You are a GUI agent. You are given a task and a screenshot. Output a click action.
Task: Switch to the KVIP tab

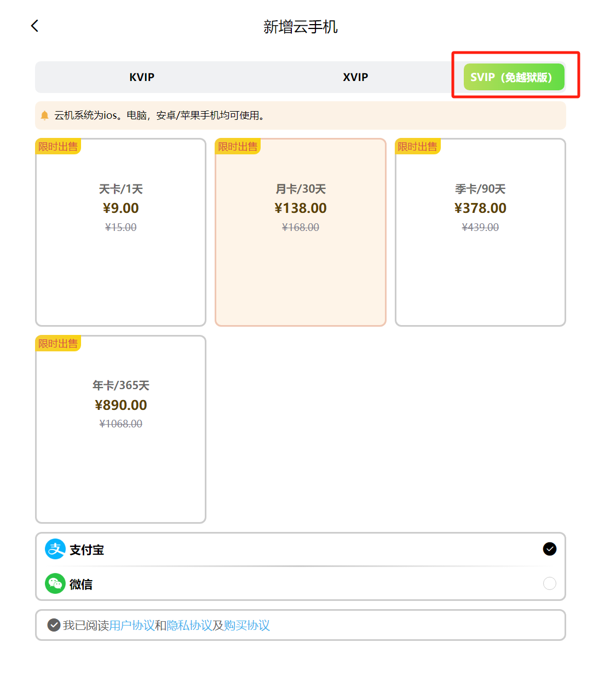point(142,77)
